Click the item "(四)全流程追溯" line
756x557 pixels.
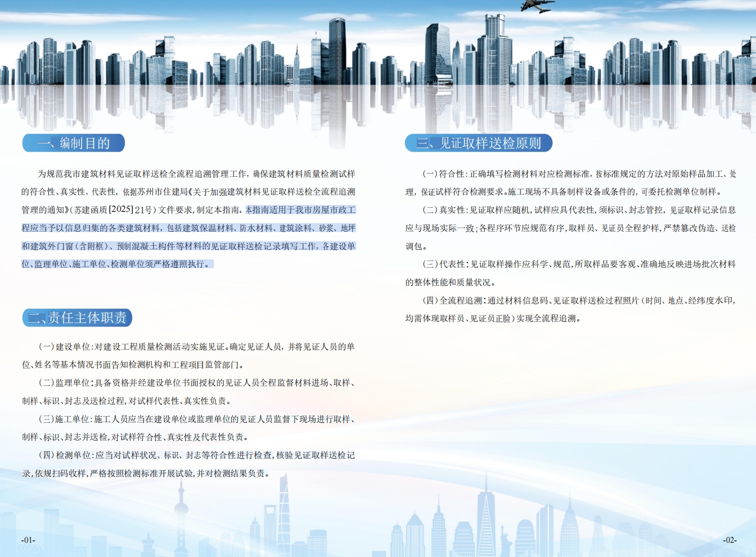tap(580, 301)
